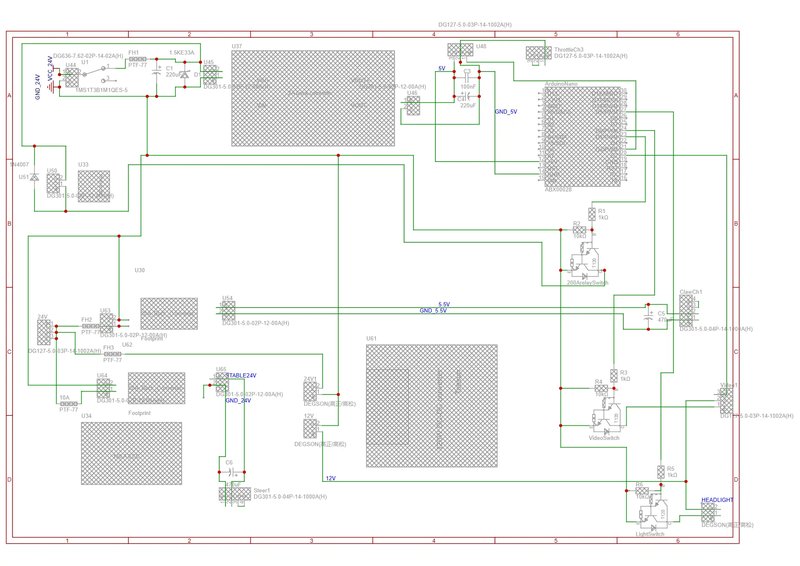Select the U34 hatched module block
800x566 pixels.
click(x=132, y=453)
